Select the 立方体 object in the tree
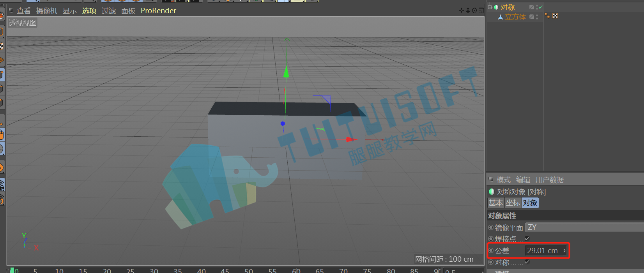The height and width of the screenshot is (273, 644). 515,17
